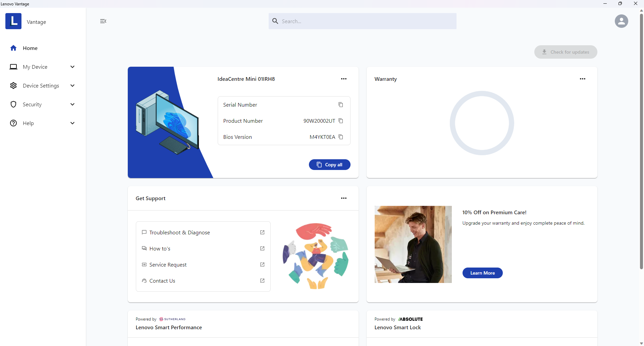Open IdeaCentre Mini card more options
Screen dimensions: 644x346
click(344, 79)
